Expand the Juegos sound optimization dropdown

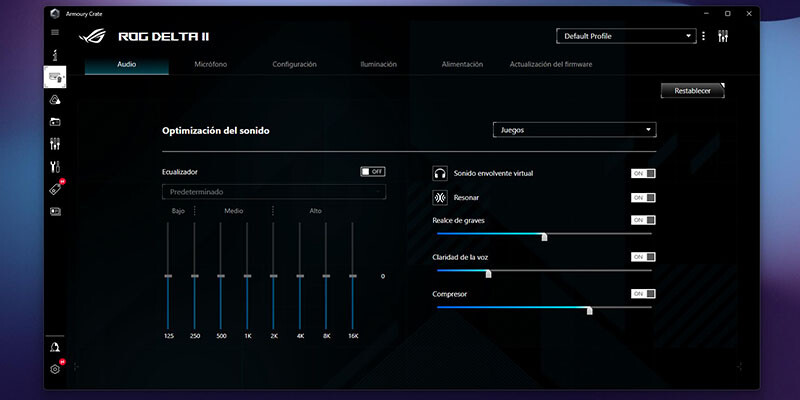point(574,130)
